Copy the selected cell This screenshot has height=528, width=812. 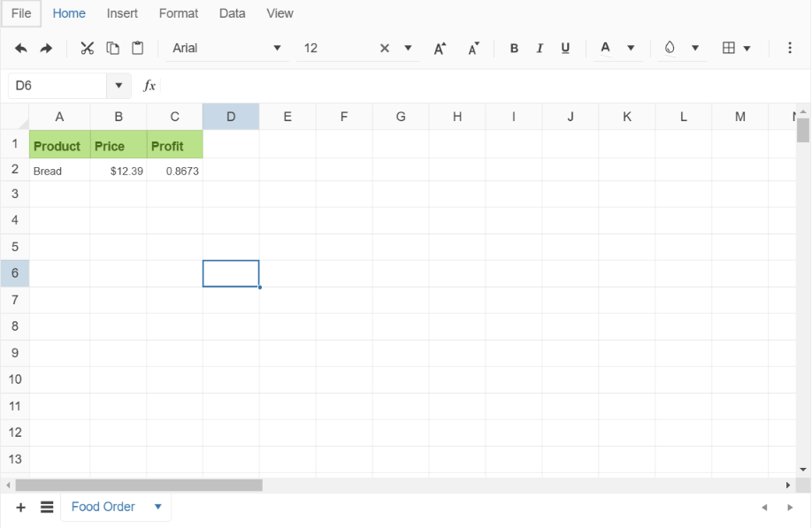click(112, 49)
